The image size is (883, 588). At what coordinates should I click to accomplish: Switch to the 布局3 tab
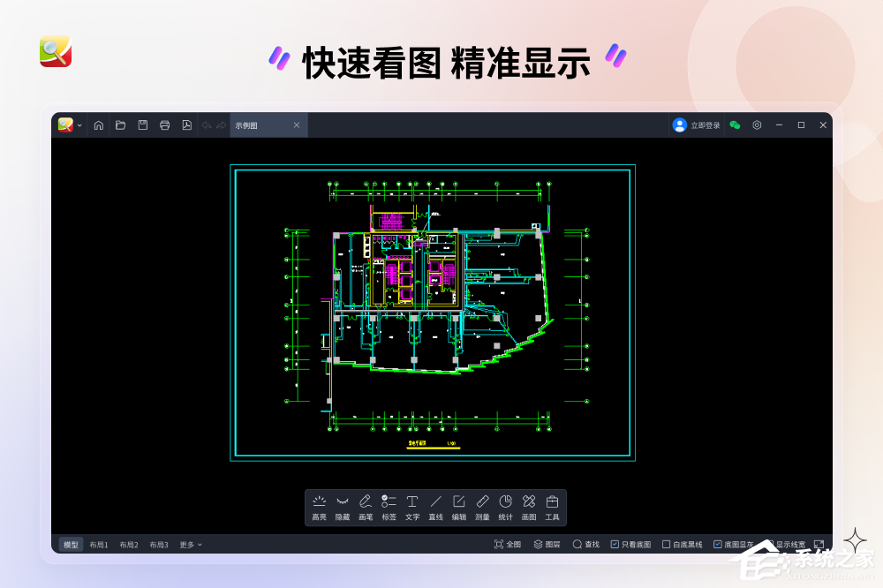point(159,545)
